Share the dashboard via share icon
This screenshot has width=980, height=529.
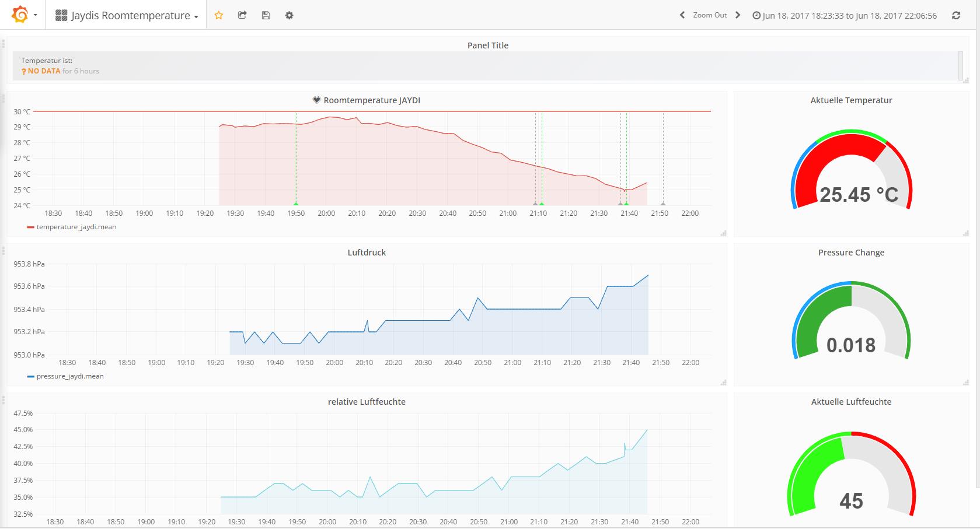242,15
